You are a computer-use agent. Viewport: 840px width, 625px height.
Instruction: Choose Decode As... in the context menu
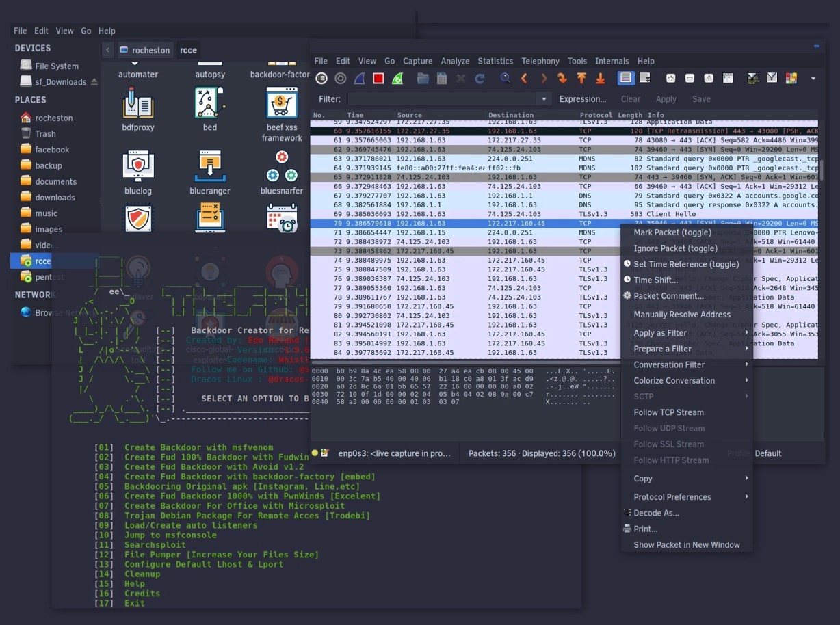[687, 513]
